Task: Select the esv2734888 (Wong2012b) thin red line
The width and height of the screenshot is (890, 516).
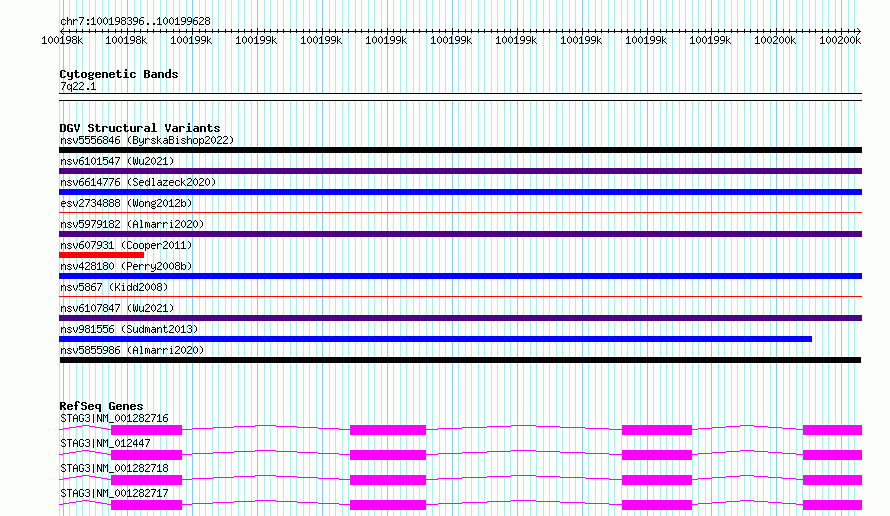Action: [460, 213]
